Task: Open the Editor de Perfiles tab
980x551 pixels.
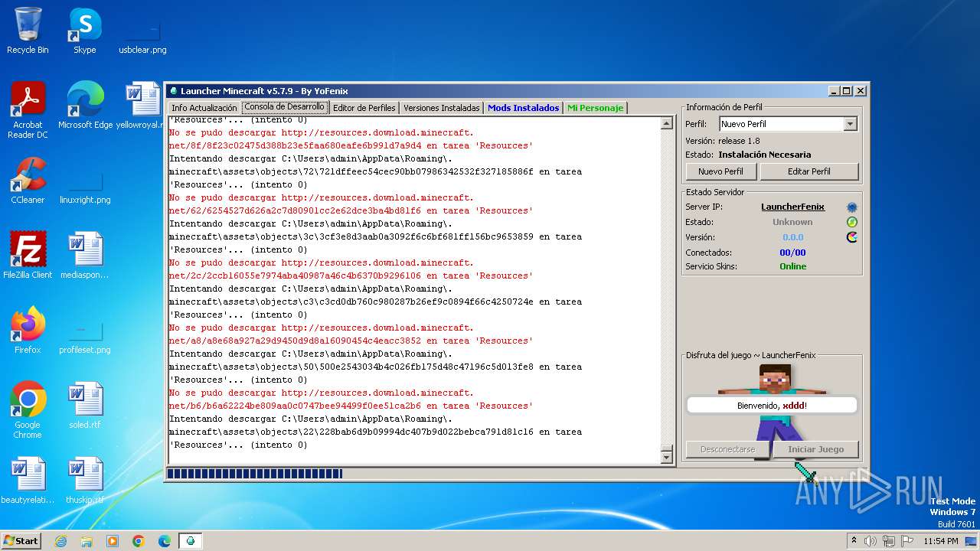Action: click(364, 108)
